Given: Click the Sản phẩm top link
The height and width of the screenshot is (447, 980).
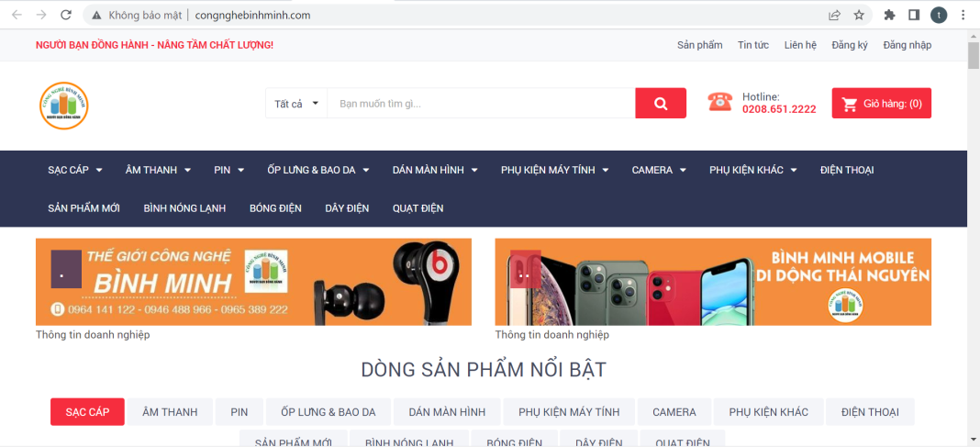Looking at the screenshot, I should click(x=700, y=45).
